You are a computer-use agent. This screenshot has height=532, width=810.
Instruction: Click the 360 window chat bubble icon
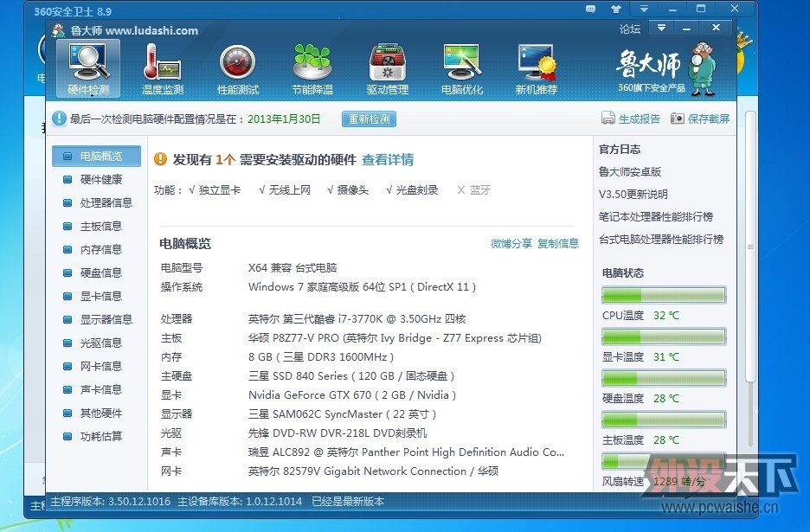coord(590,9)
